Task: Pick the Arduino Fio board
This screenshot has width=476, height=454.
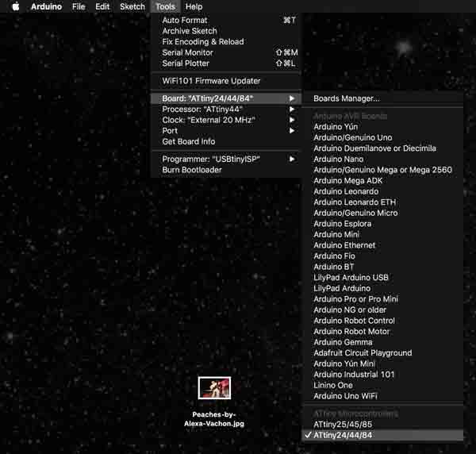Action: coord(383,256)
